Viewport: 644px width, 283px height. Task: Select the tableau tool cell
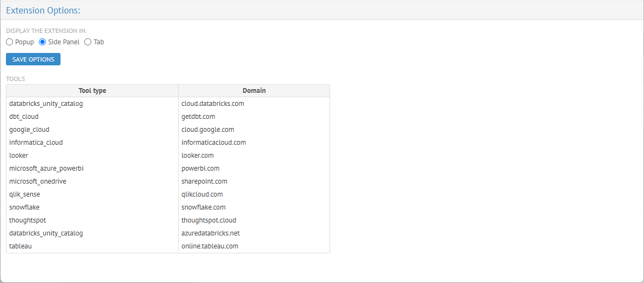tap(21, 246)
